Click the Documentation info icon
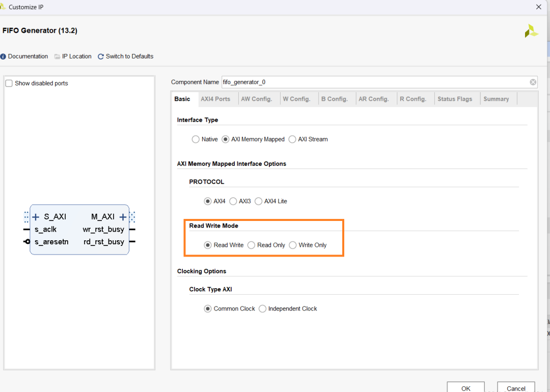 3,57
